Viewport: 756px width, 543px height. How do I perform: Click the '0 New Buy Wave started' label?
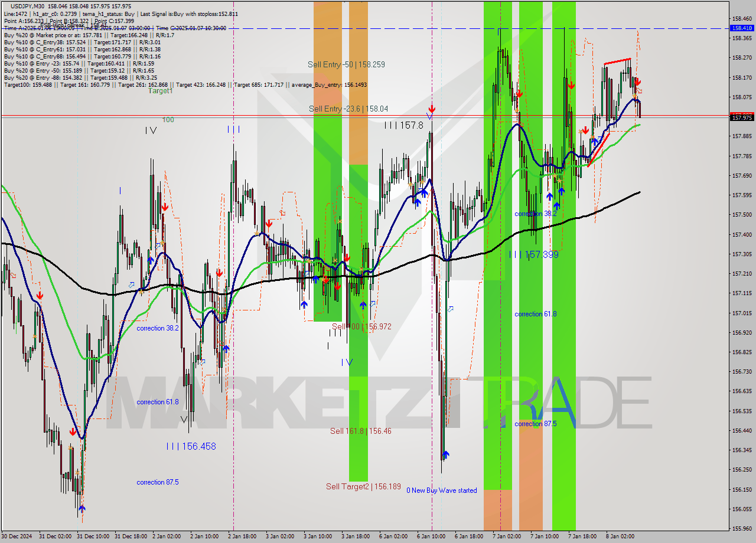pyautogui.click(x=441, y=490)
